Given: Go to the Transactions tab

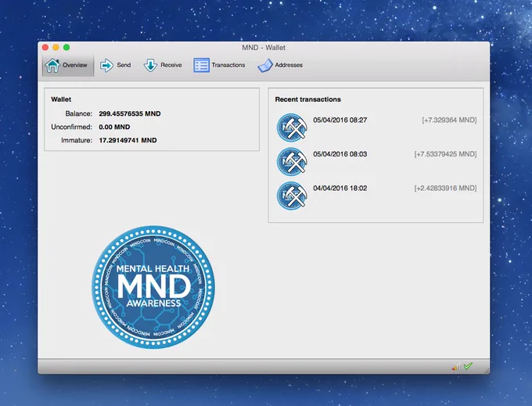Looking at the screenshot, I should tap(219, 65).
